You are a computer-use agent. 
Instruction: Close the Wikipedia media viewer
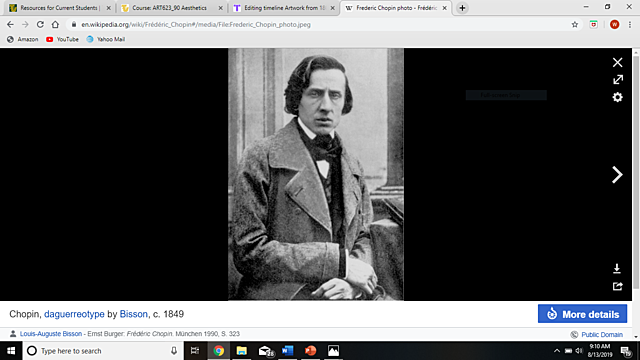click(617, 62)
